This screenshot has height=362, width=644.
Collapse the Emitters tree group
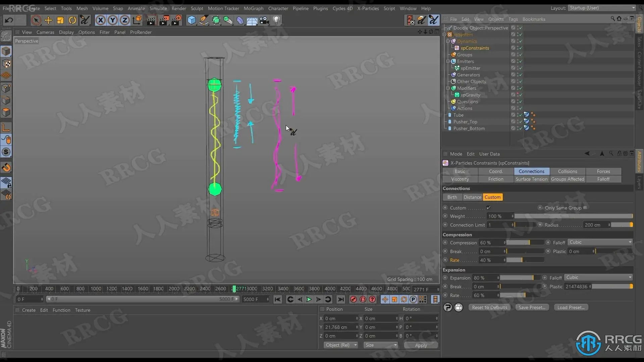click(x=448, y=61)
